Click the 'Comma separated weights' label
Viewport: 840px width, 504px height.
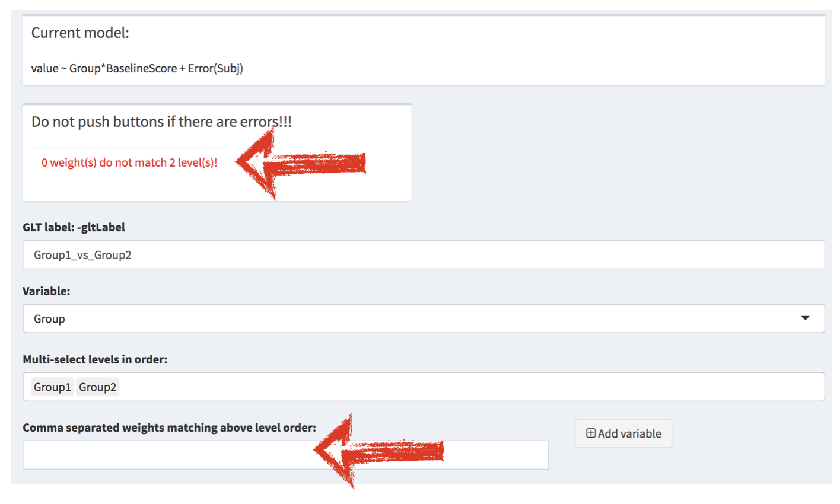pos(169,428)
